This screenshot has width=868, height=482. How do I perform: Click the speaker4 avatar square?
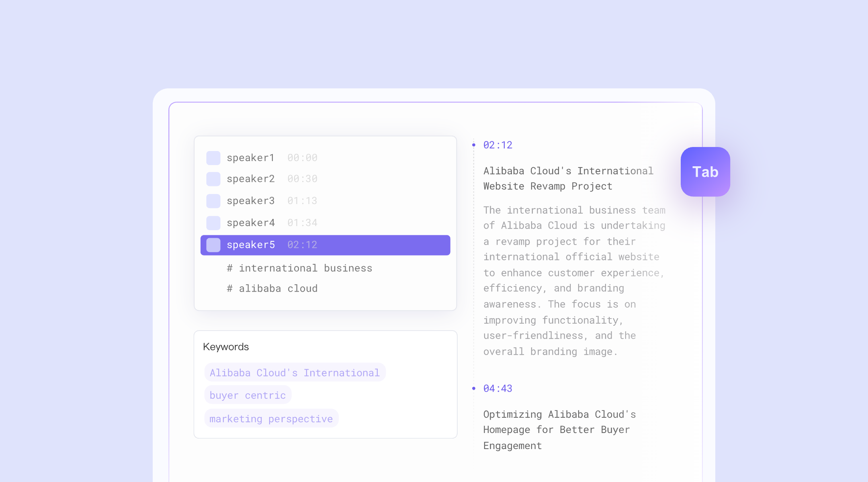213,223
